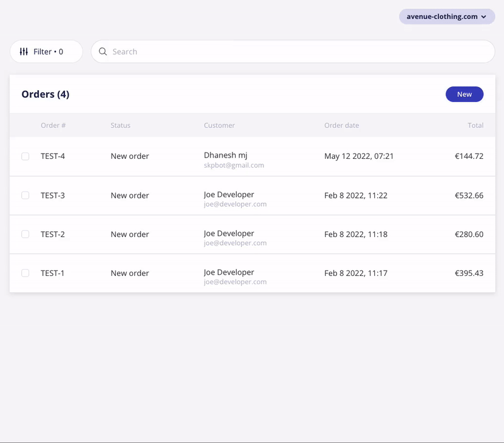
Task: Click the Customer column header
Action: [219, 125]
